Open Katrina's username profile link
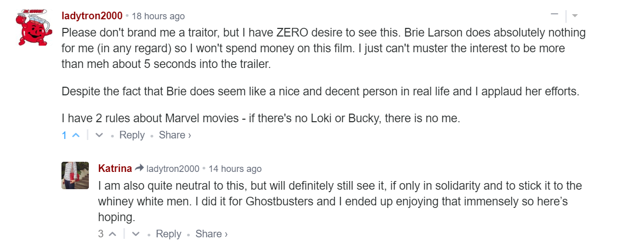Screen dimensions: 644x249 [115, 168]
